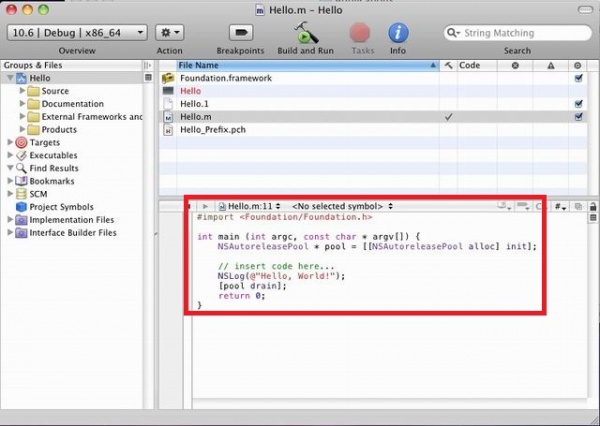Toggle target checkbox for Hello.m

[x=578, y=117]
